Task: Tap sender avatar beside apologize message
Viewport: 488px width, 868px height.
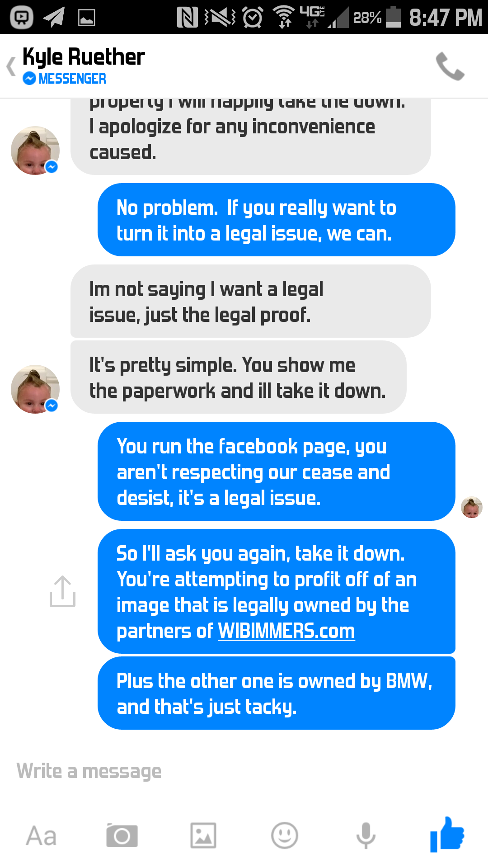Action: click(35, 151)
